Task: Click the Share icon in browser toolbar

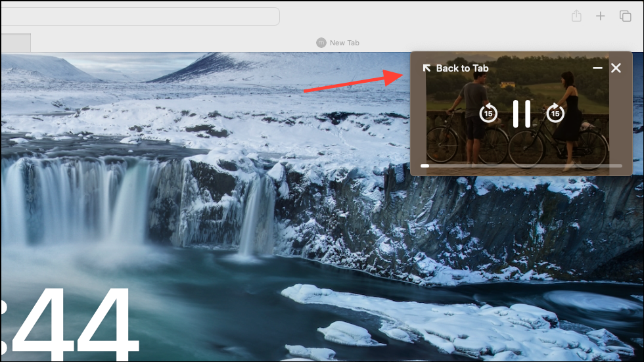Action: click(x=576, y=16)
